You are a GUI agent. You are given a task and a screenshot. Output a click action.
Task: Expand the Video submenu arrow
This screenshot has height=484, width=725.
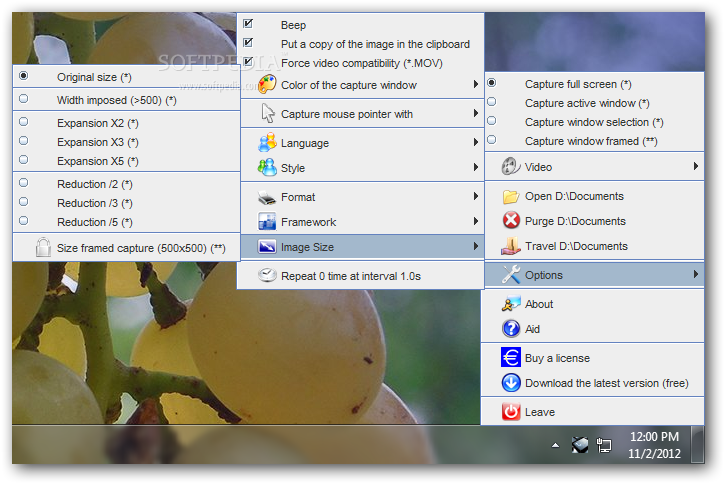pos(695,166)
